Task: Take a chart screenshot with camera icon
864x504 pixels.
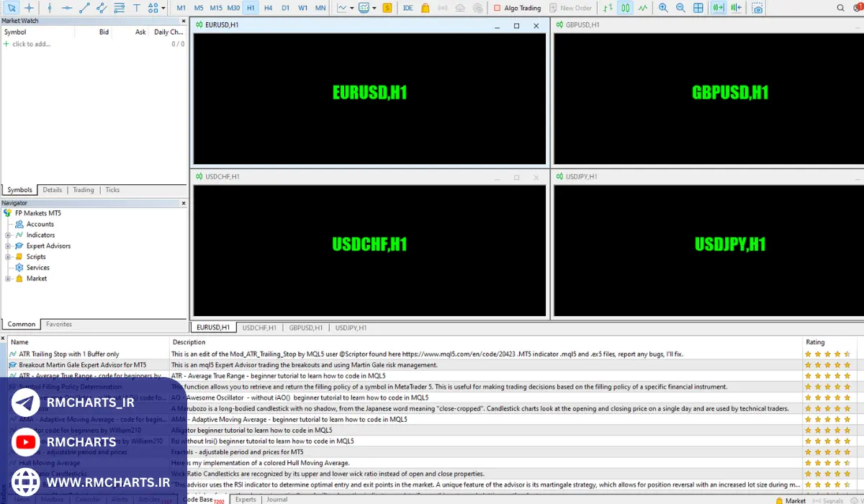Action: click(757, 8)
